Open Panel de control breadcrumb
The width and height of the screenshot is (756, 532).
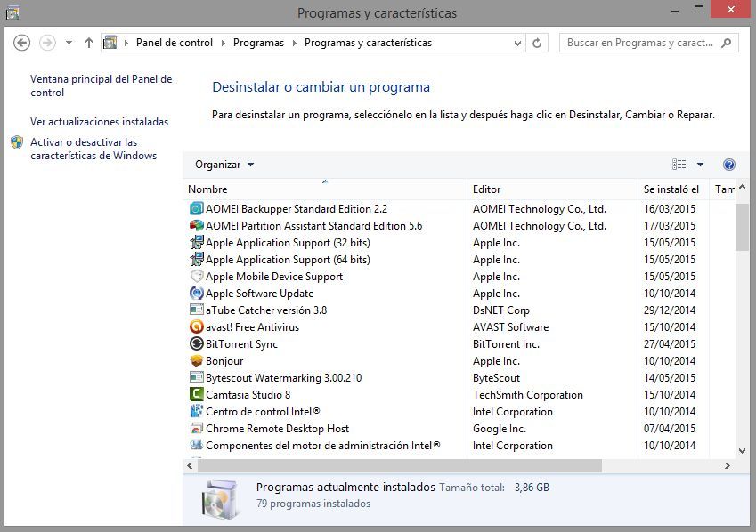pos(175,43)
